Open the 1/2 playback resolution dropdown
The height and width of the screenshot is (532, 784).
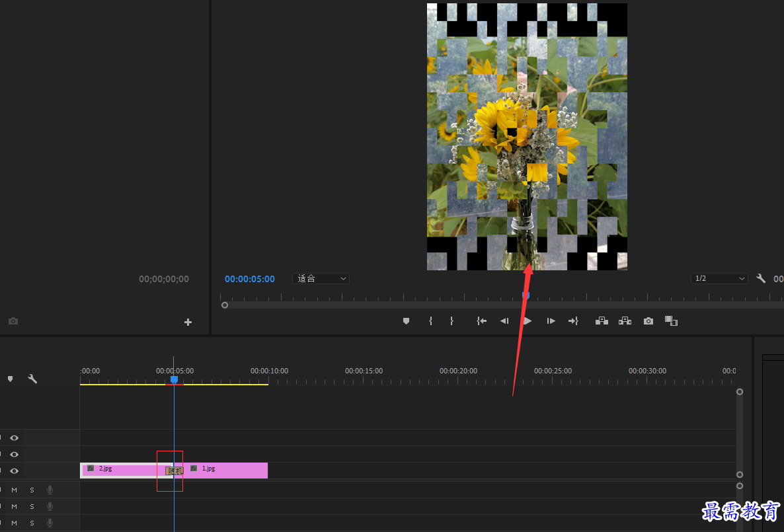719,278
